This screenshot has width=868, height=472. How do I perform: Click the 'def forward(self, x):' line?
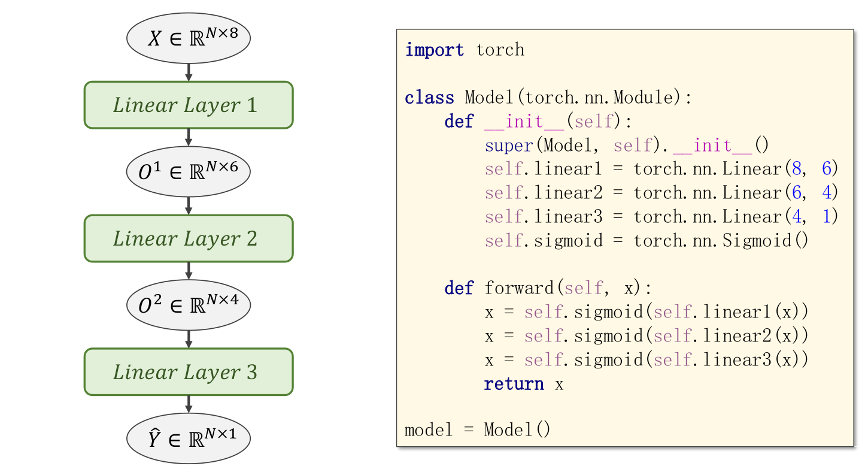(548, 289)
